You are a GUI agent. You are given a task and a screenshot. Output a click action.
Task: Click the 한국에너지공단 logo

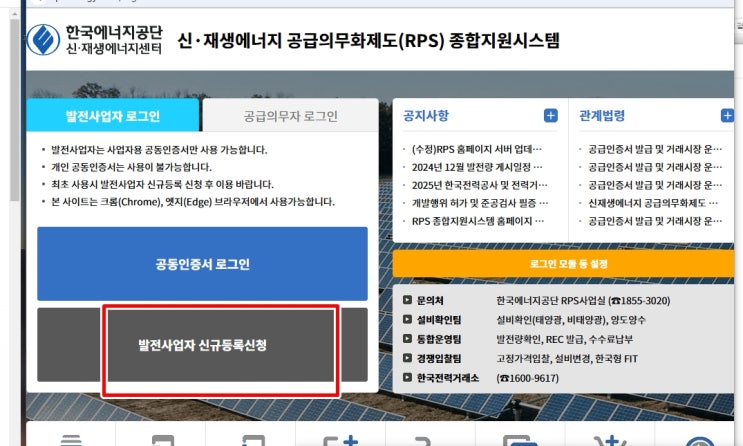click(95, 40)
